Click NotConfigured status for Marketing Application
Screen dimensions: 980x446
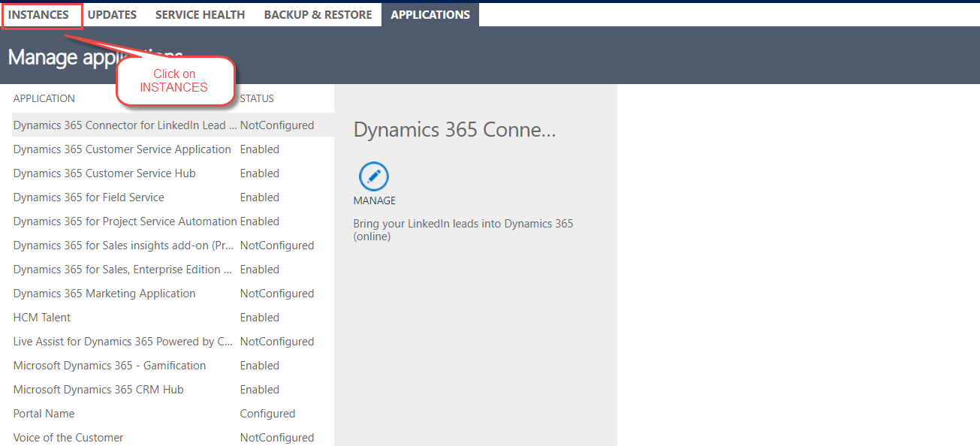pos(277,294)
